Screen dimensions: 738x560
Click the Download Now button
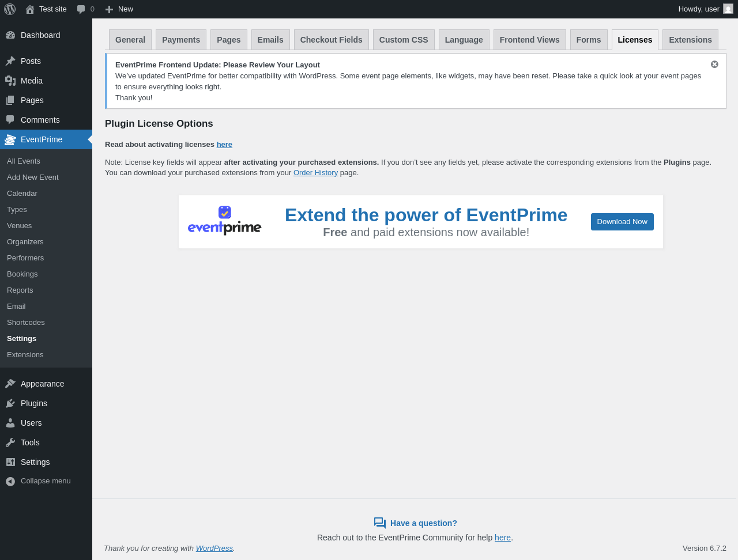pos(622,222)
